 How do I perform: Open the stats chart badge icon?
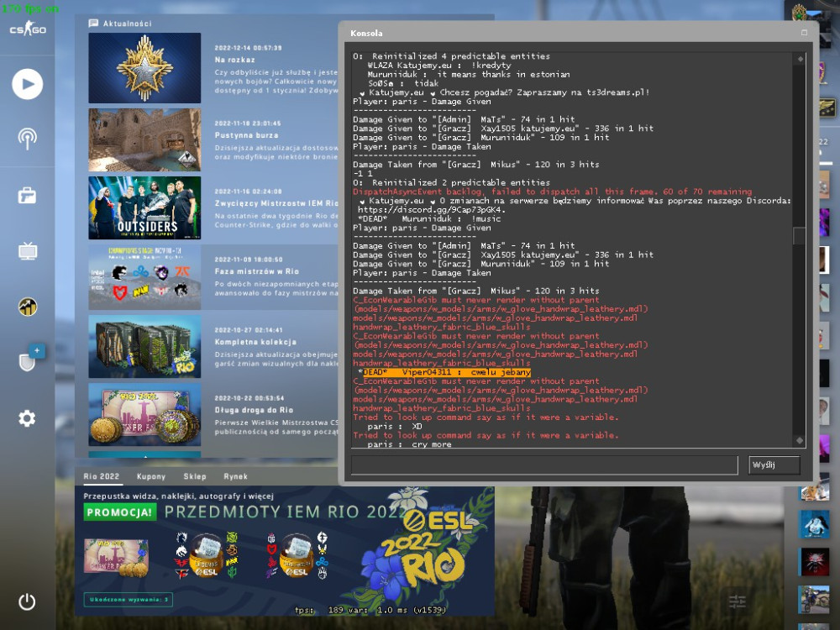coord(28,307)
